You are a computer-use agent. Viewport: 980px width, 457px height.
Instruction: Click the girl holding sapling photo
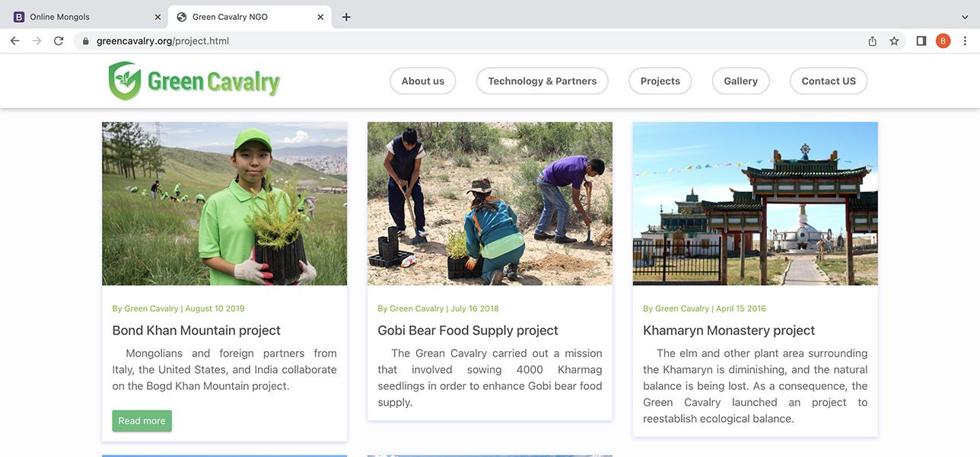click(224, 203)
